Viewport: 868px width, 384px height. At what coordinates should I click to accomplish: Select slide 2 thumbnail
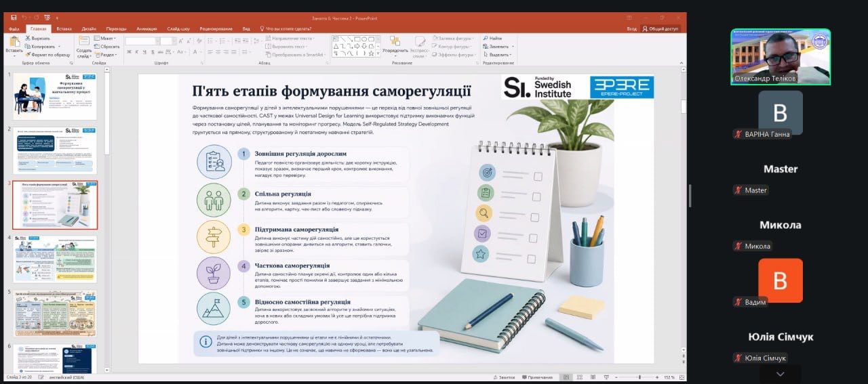tap(55, 150)
